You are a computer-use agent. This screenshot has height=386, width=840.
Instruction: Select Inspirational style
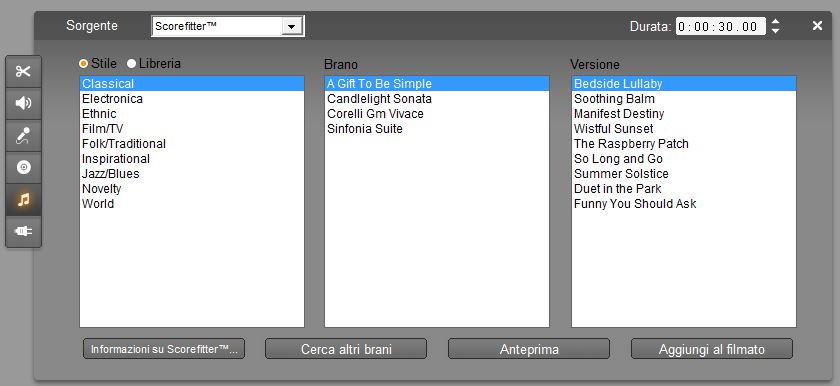point(192,158)
